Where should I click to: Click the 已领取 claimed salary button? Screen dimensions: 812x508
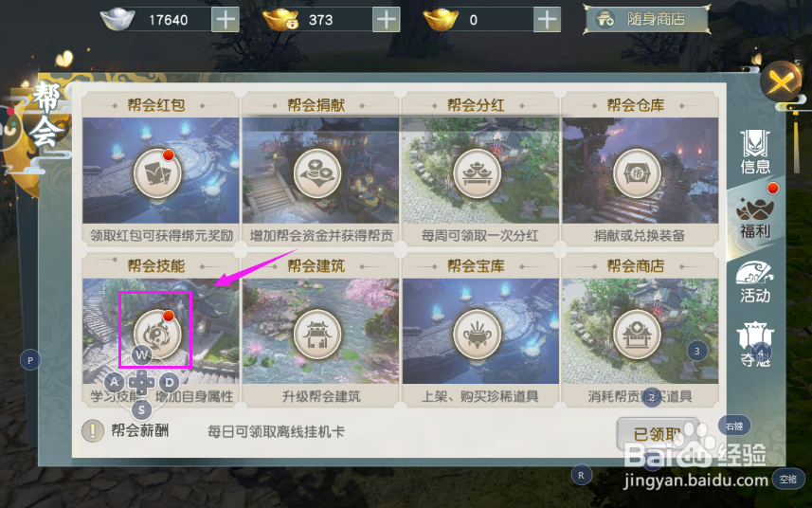(x=658, y=434)
